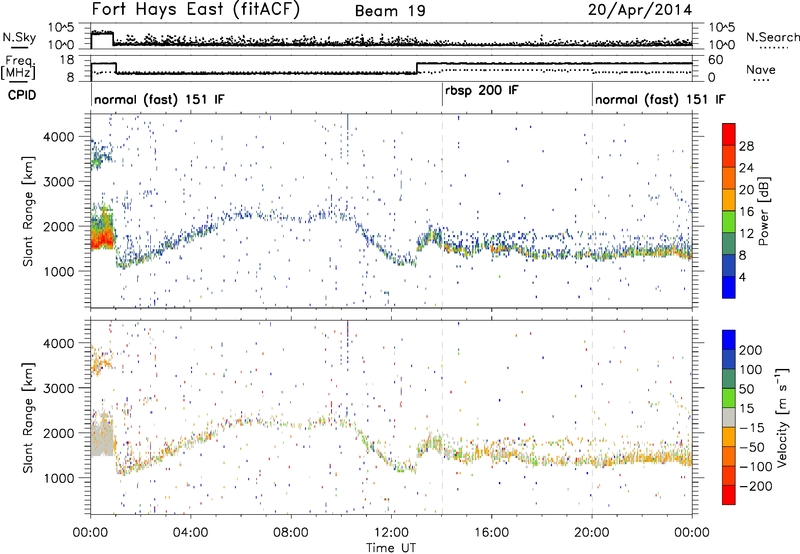Pick the light green 12–16 dB power segment
This screenshot has height=554, width=800.
(x=729, y=222)
